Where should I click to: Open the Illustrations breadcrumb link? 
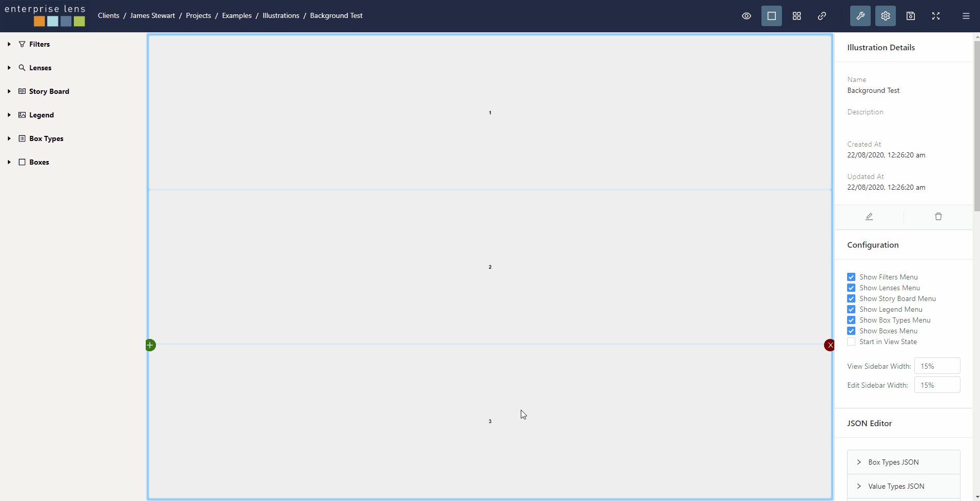[281, 16]
